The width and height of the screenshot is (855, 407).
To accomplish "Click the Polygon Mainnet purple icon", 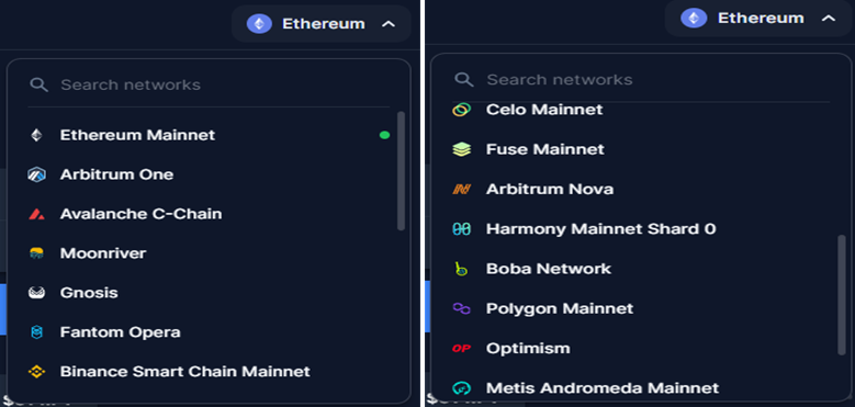I will coord(461,309).
